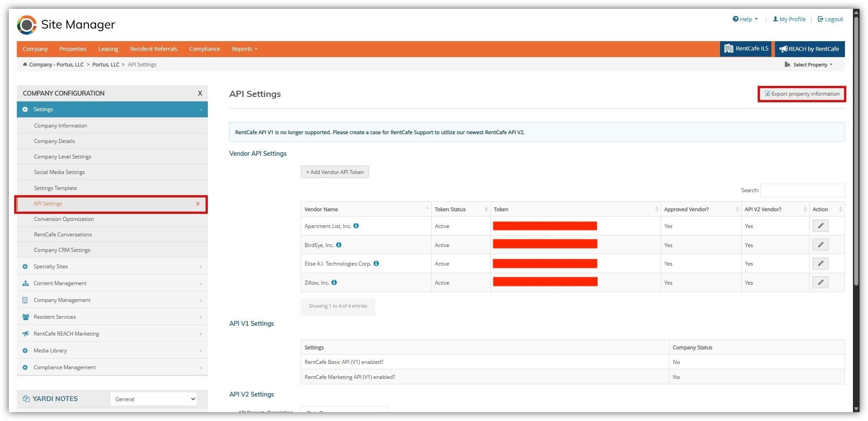The width and height of the screenshot is (868, 421).
Task: Click the info icon beside Zillow, Inc.
Action: [334, 282]
